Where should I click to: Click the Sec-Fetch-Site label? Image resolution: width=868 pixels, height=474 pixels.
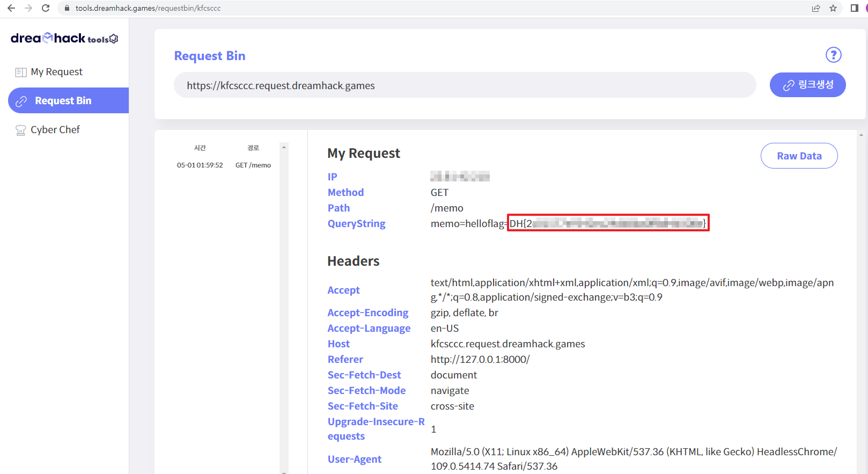363,406
